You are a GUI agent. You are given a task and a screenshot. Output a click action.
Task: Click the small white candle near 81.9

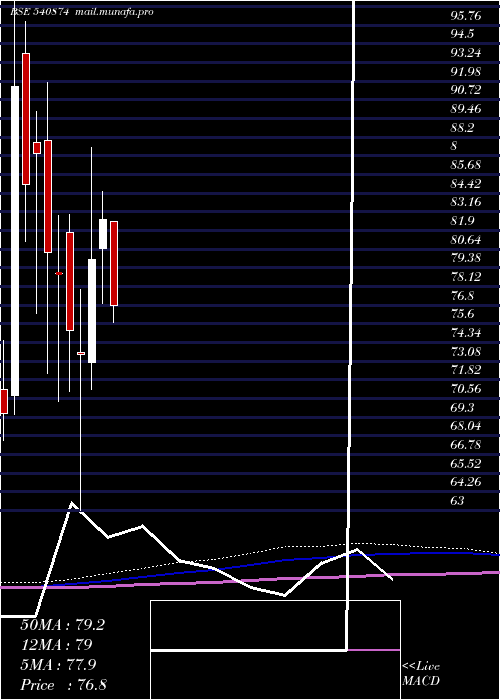click(x=103, y=234)
